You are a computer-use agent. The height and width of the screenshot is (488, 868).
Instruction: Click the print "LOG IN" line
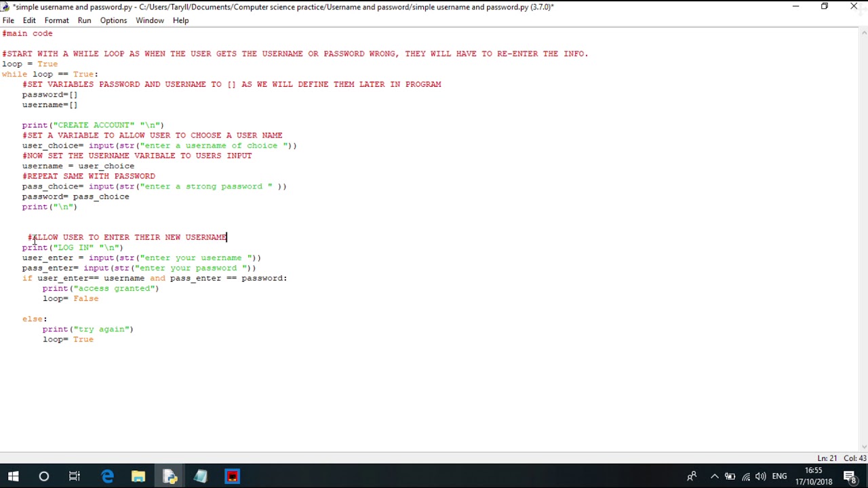click(73, 247)
